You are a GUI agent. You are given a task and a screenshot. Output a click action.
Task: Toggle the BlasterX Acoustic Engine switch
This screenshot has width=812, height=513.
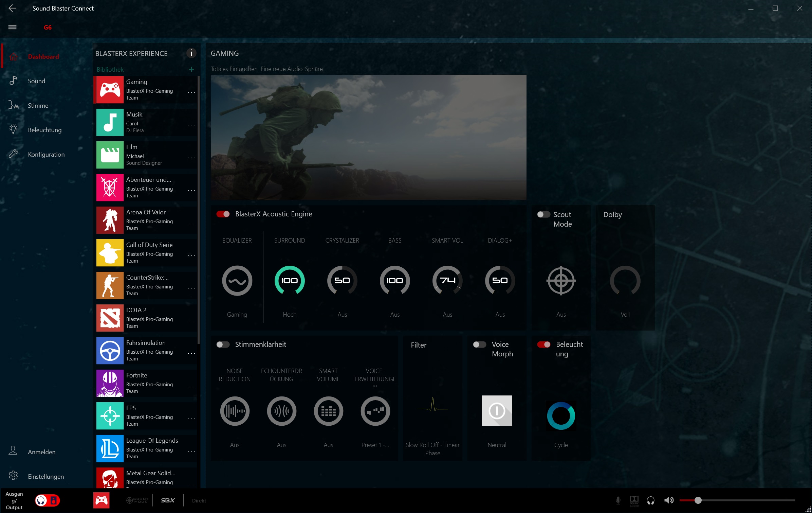pyautogui.click(x=223, y=214)
